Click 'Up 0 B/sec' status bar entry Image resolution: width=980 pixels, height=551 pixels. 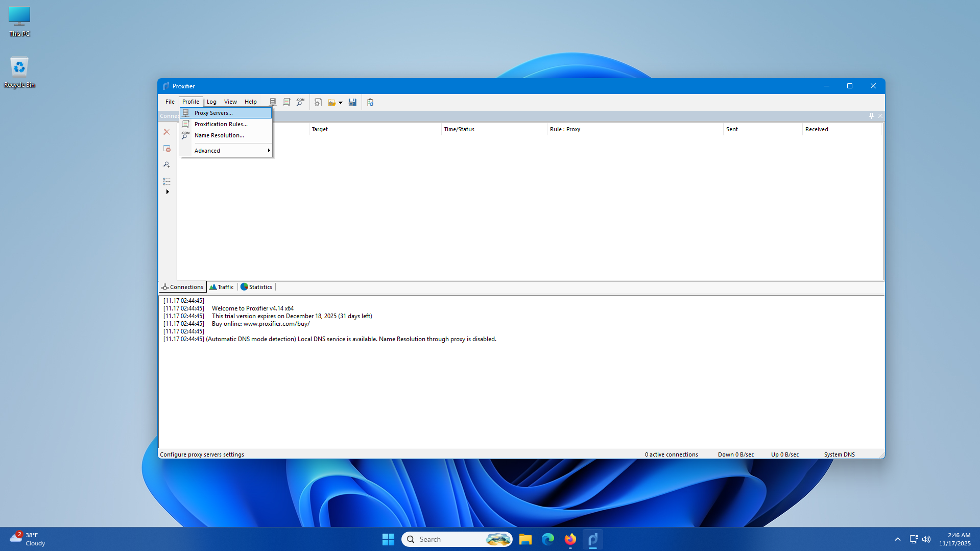tap(785, 454)
